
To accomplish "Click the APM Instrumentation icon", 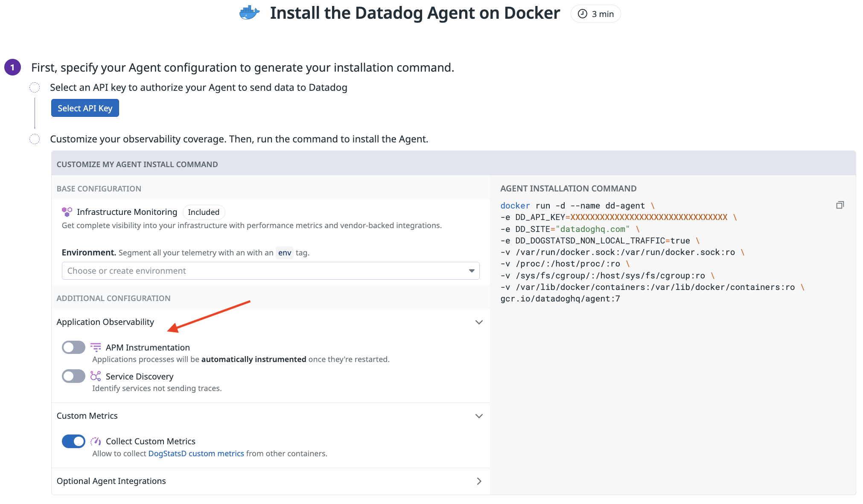I will [x=96, y=347].
